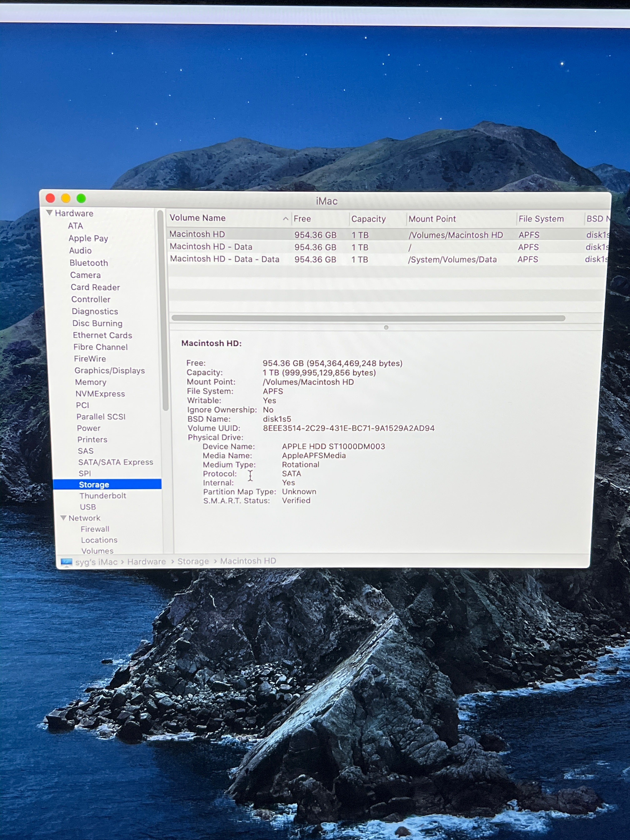
Task: Show Power information
Action: pos(89,428)
